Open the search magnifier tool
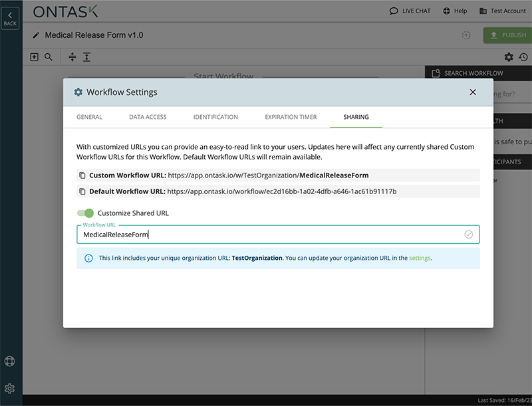This screenshot has height=406, width=532. pyautogui.click(x=49, y=57)
